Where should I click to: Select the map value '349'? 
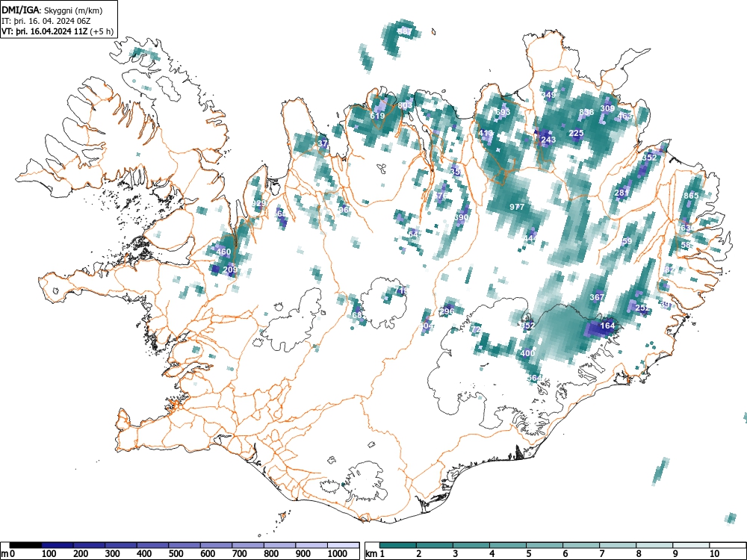coord(549,95)
